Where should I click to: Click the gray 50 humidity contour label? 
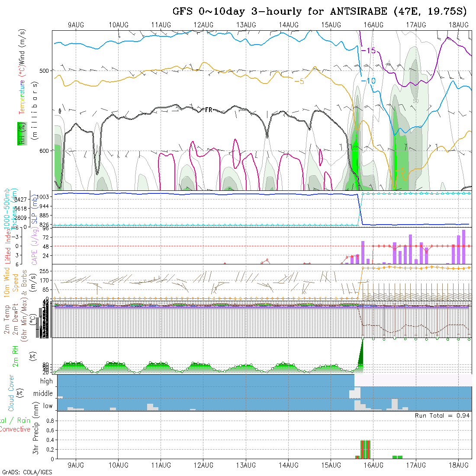point(415,101)
